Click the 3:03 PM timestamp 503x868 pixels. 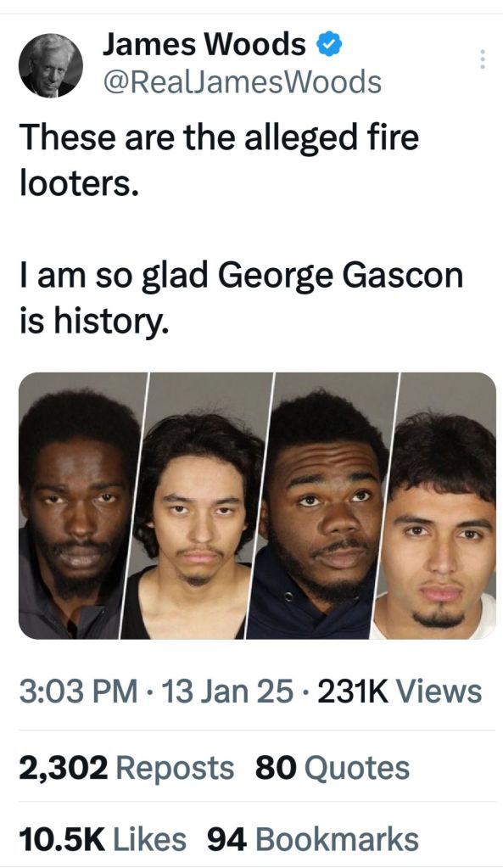[x=79, y=692]
